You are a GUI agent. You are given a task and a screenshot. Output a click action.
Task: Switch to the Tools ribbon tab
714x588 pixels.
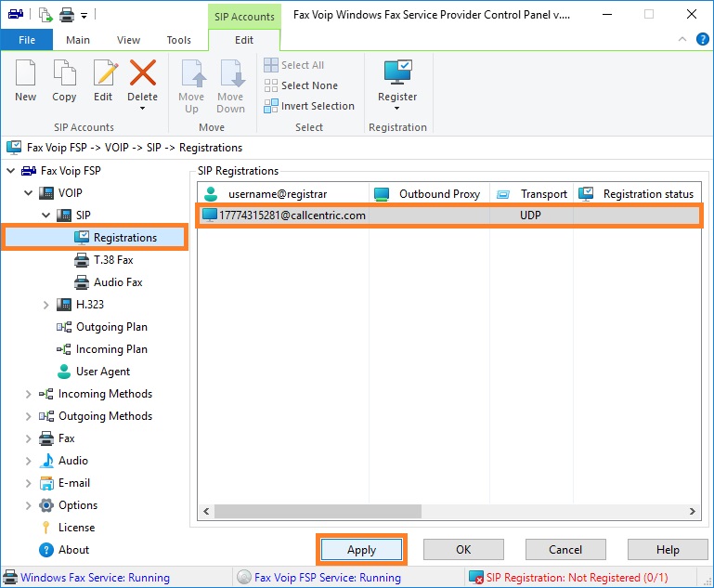coord(179,40)
